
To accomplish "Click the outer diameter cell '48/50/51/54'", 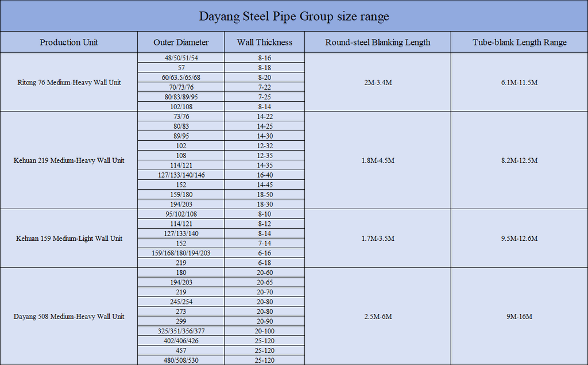I will 181,58.
